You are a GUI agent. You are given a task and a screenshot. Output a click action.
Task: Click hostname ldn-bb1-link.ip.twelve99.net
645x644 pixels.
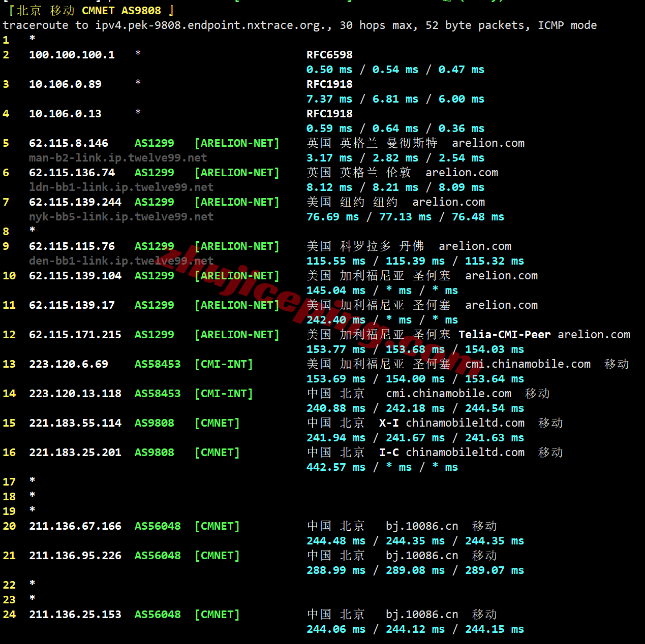click(121, 187)
